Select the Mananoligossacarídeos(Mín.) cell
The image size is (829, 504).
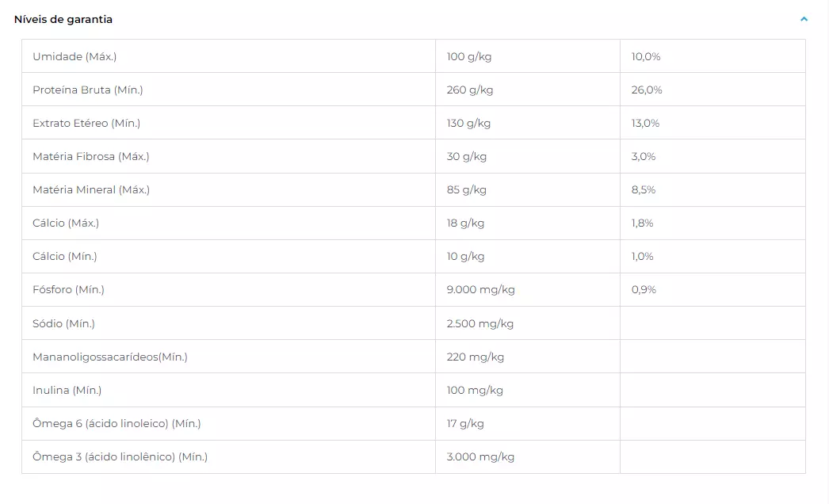[228, 357]
